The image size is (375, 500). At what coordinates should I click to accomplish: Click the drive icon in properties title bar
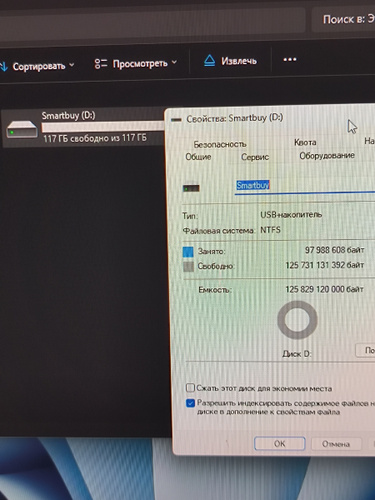click(176, 119)
